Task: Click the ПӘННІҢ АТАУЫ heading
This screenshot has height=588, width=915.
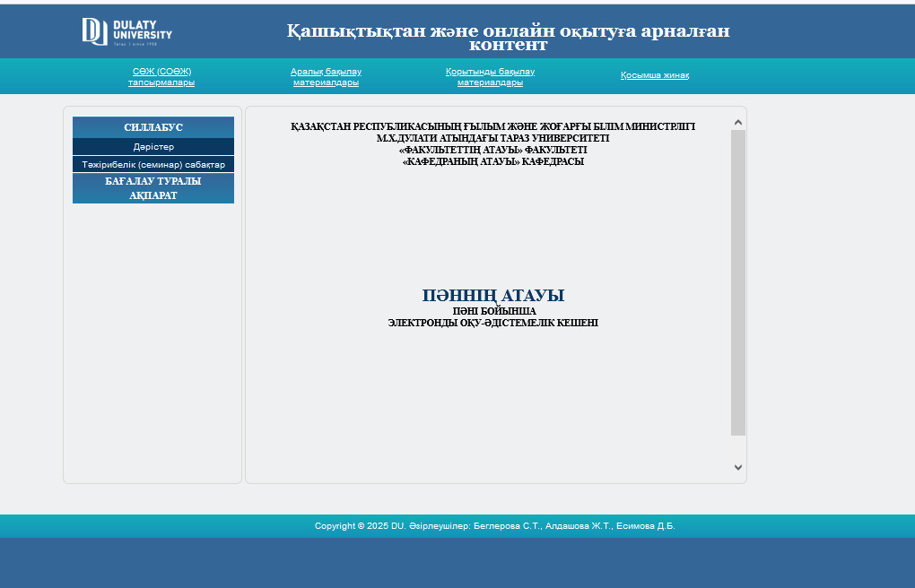Action: (x=492, y=296)
